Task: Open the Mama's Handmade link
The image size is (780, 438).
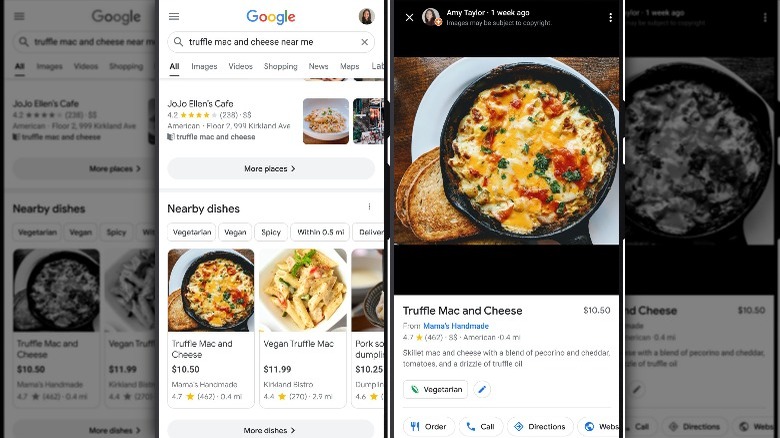Action: point(456,326)
